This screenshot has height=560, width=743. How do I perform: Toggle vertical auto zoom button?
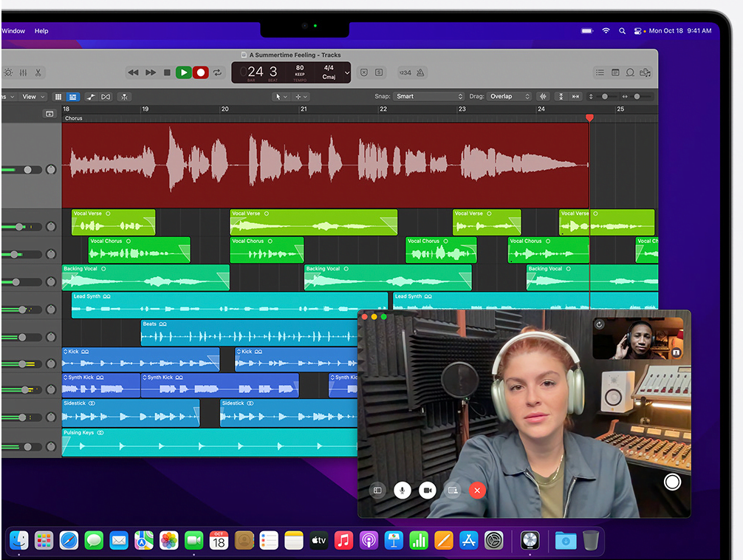(561, 97)
